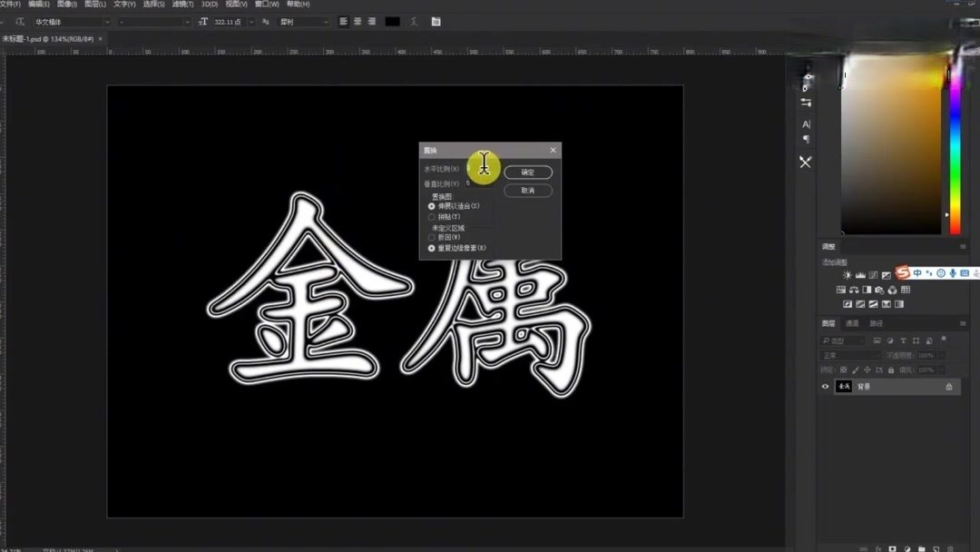The image size is (980, 552).
Task: Click the black text color swatch
Action: pos(393,21)
